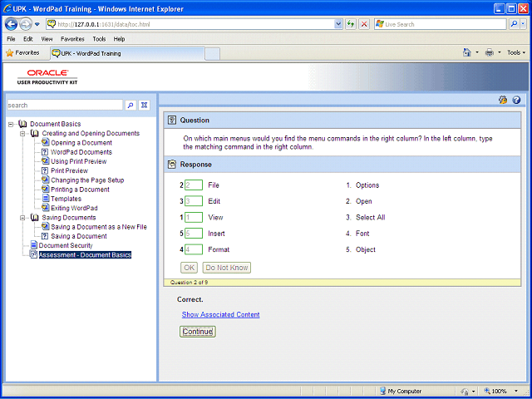Open the Print Preview question item
The width and height of the screenshot is (532, 399).
coord(69,170)
